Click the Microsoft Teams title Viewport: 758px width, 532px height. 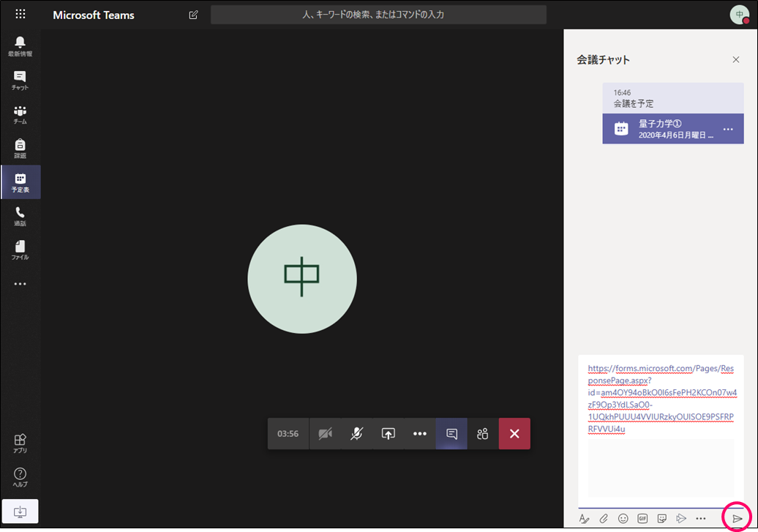[94, 15]
